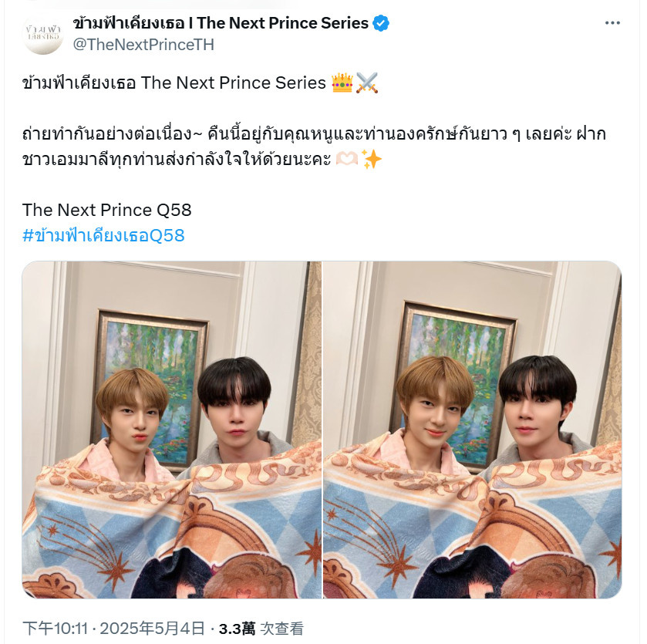
Task: Click the sparkles emoji after heart hands
Action: coord(371,159)
